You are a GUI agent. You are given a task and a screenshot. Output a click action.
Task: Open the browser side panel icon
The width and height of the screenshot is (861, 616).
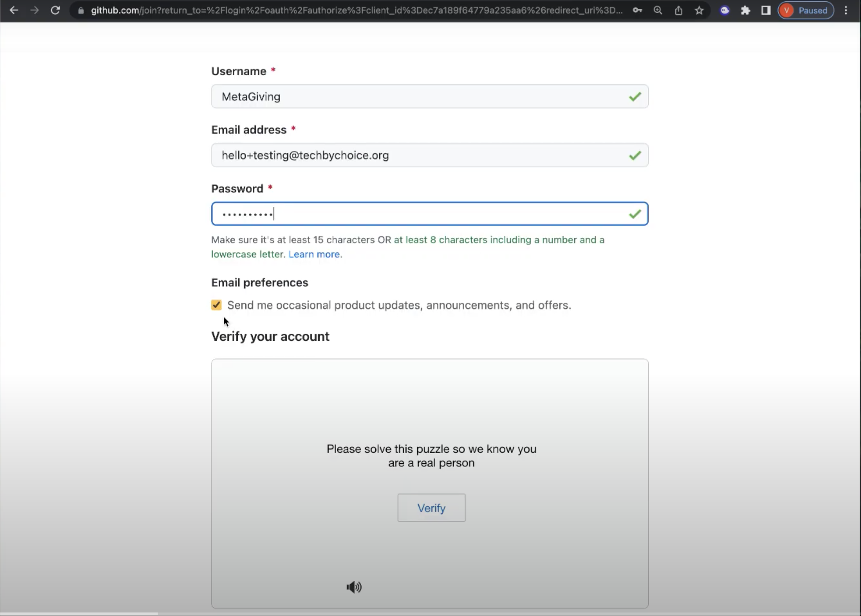tap(766, 10)
